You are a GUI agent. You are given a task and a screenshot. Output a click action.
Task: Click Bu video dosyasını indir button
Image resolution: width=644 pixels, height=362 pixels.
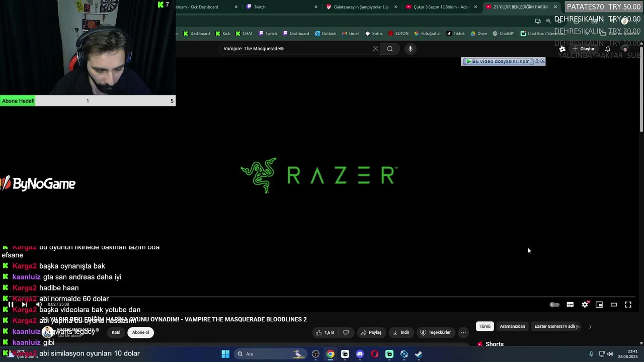click(498, 61)
